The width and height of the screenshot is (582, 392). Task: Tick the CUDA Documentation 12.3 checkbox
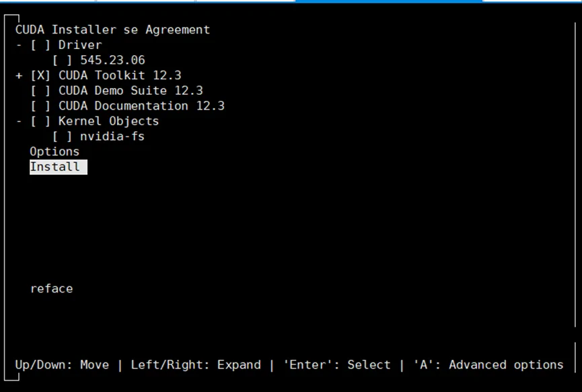pos(40,106)
